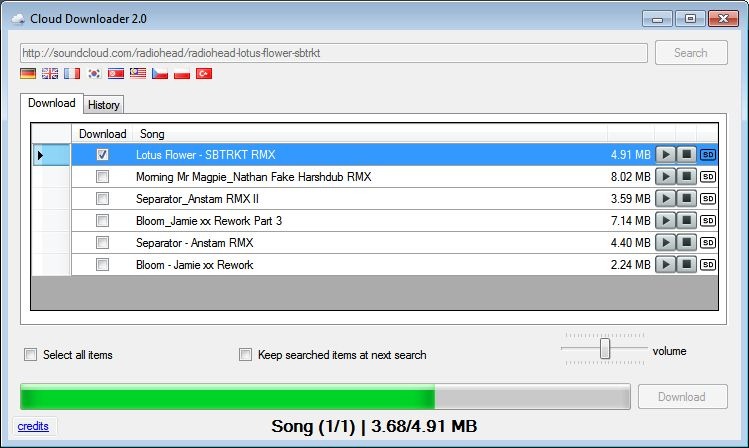Click SD icon for Separator - Anstam RMX
The width and height of the screenshot is (749, 448).
pos(708,243)
